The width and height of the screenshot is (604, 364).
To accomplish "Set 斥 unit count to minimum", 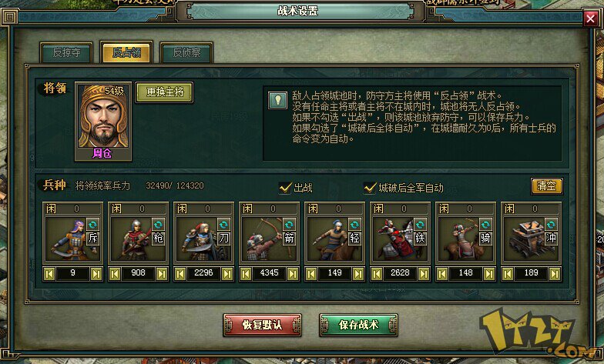I will (49, 274).
